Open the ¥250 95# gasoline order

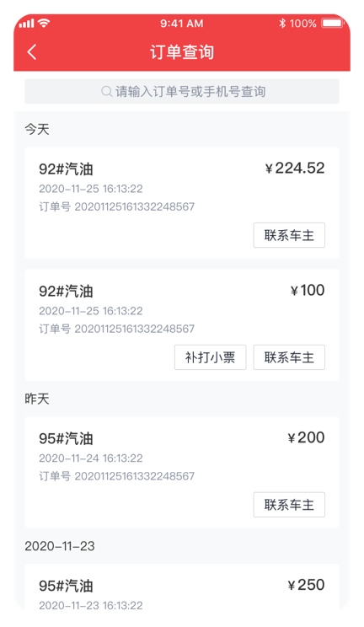point(182,587)
